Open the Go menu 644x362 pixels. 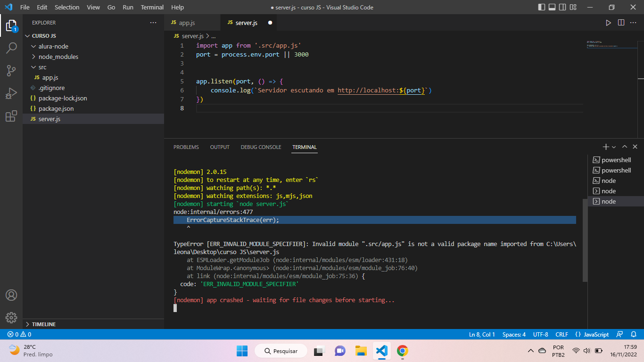111,7
